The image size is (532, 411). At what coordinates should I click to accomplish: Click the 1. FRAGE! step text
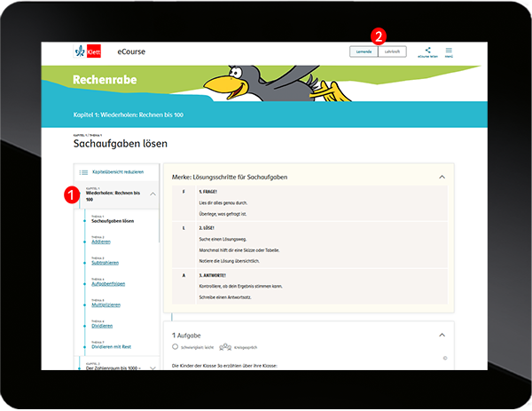pyautogui.click(x=208, y=192)
